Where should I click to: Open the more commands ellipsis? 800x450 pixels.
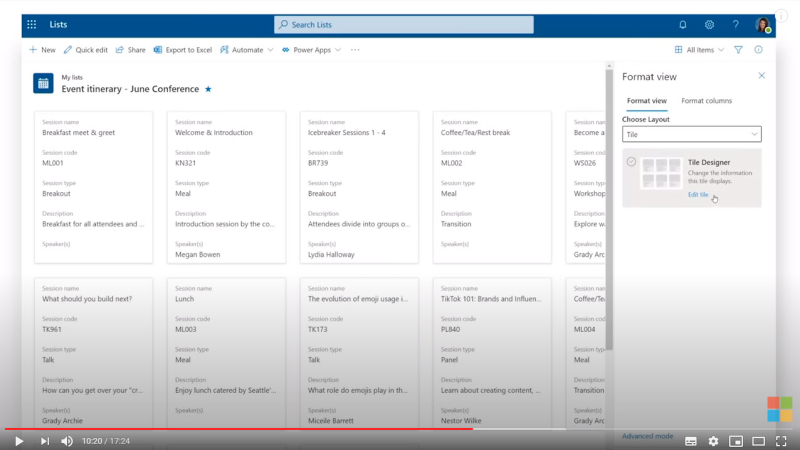tap(355, 49)
